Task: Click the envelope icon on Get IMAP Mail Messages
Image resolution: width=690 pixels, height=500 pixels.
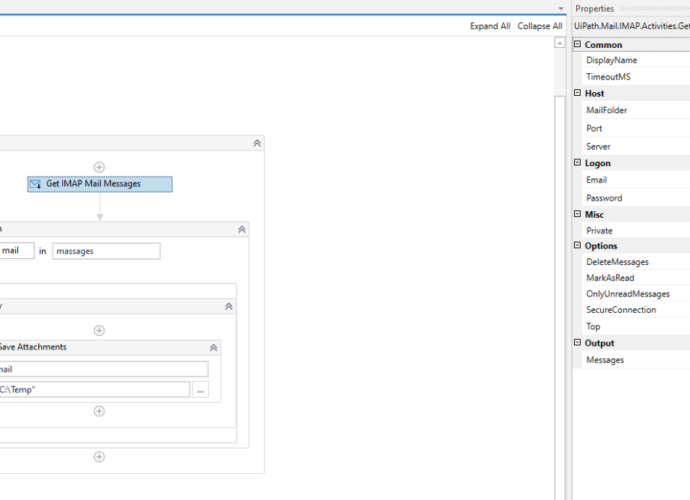Action: tap(35, 184)
